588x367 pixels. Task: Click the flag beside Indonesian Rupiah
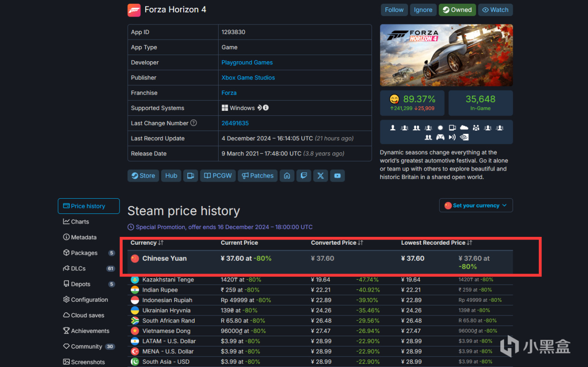click(135, 300)
